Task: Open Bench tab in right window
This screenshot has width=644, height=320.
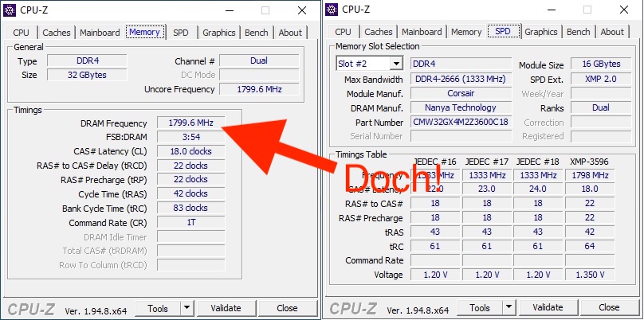Action: [579, 32]
